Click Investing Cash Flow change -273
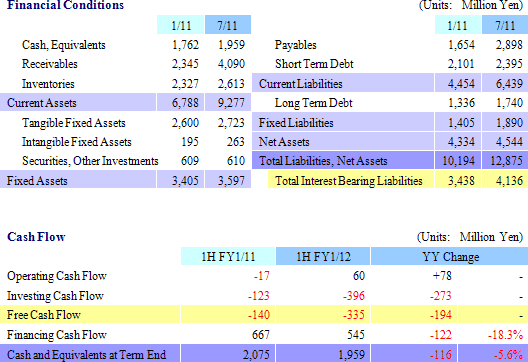This screenshot has height=362, width=528. point(440,296)
